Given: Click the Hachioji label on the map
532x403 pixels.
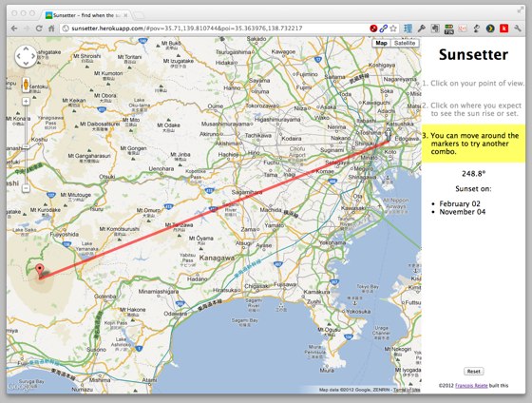Looking at the screenshot, I should point(228,155).
